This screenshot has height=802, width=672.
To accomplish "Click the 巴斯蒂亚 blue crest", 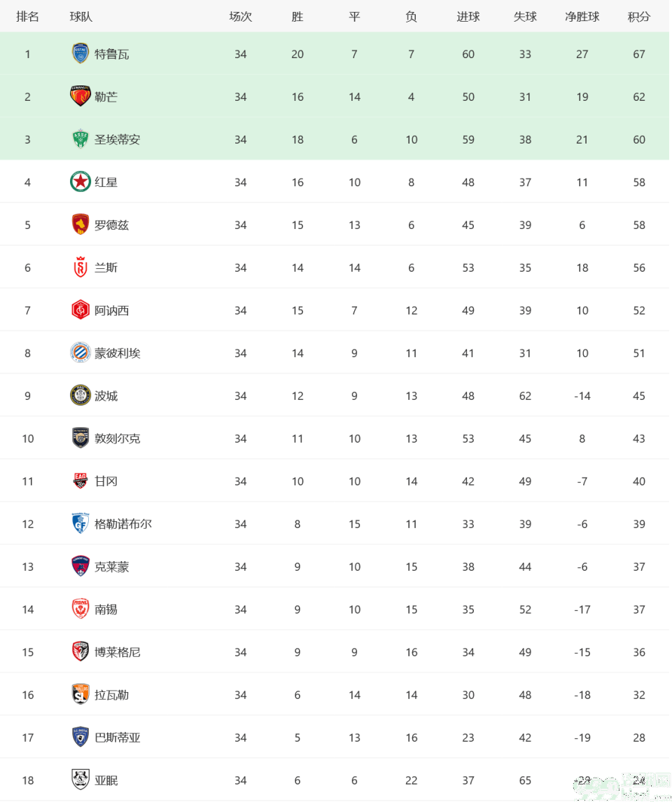I will point(80,737).
